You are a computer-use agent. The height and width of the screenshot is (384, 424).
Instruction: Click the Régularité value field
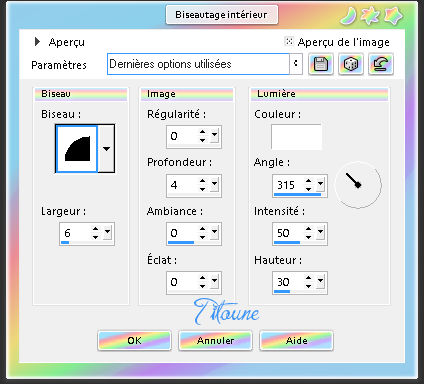(182, 136)
